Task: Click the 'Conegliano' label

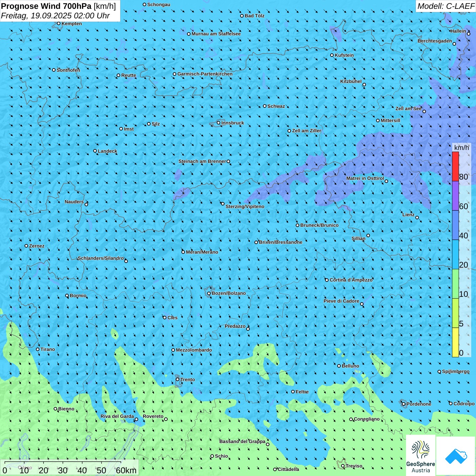Action: [x=367, y=419]
